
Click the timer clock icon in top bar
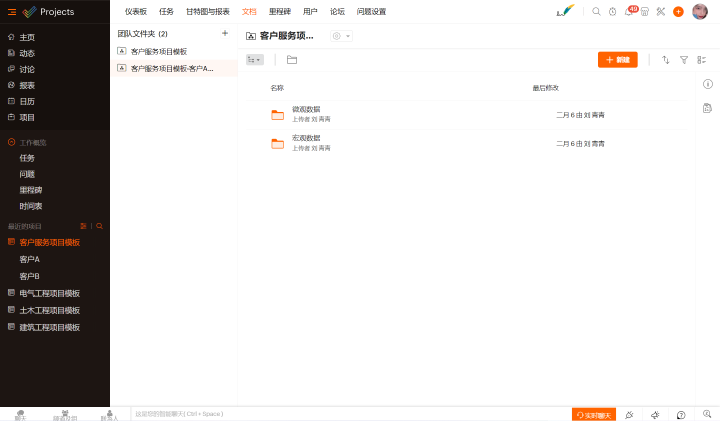tap(613, 12)
